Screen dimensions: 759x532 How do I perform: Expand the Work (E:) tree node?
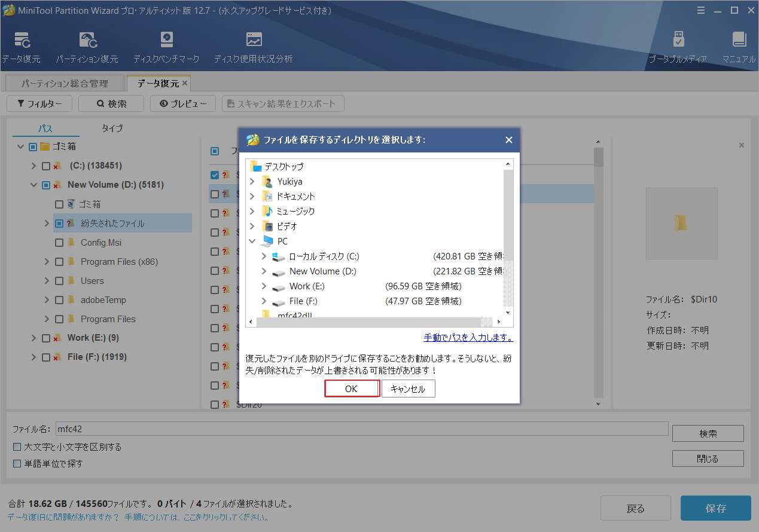pos(33,337)
